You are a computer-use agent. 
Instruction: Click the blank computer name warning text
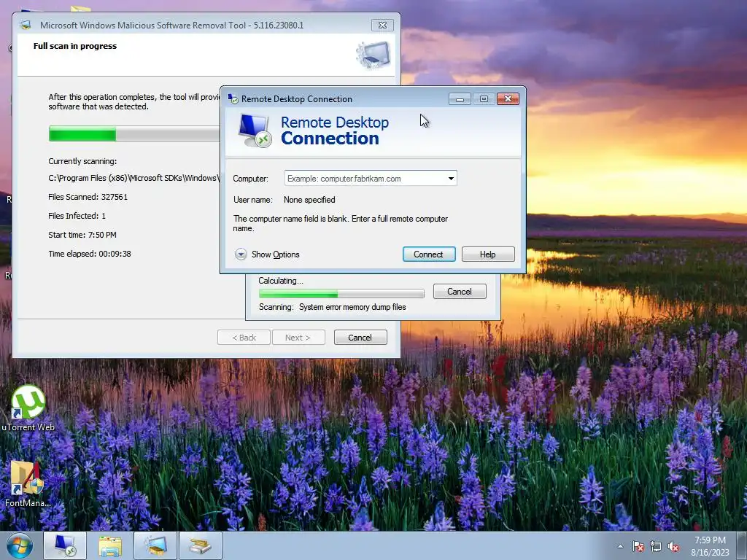(x=340, y=223)
